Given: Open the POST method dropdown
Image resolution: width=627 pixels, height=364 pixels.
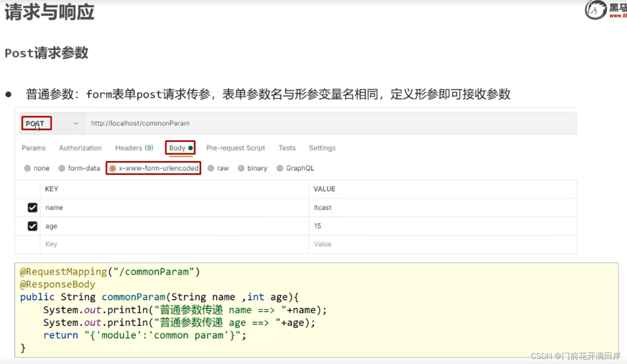Looking at the screenshot, I should [x=52, y=123].
